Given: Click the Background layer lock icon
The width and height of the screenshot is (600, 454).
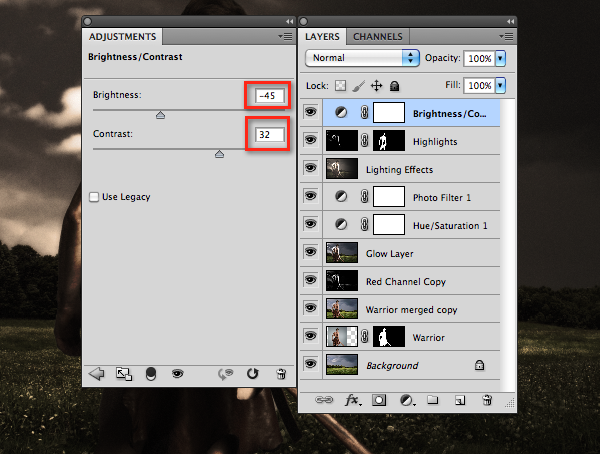Looking at the screenshot, I should [x=479, y=365].
